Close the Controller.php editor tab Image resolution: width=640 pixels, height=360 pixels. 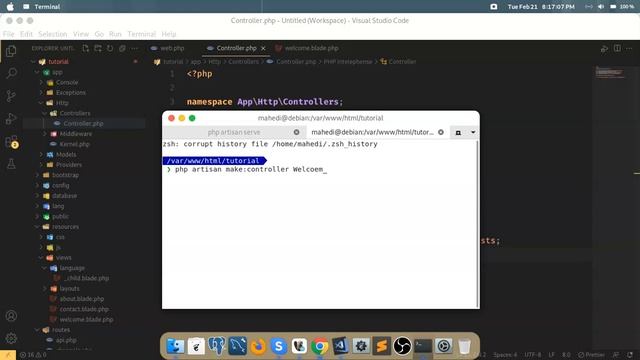pyautogui.click(x=263, y=48)
